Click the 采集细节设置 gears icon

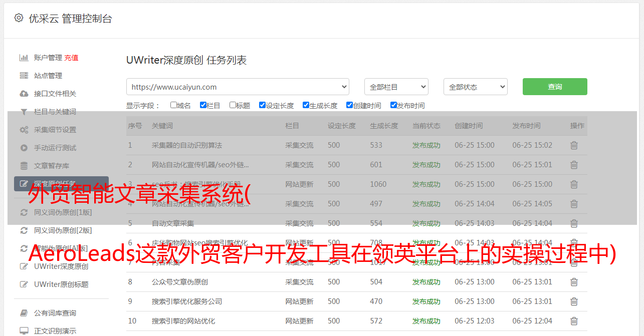tap(24, 130)
